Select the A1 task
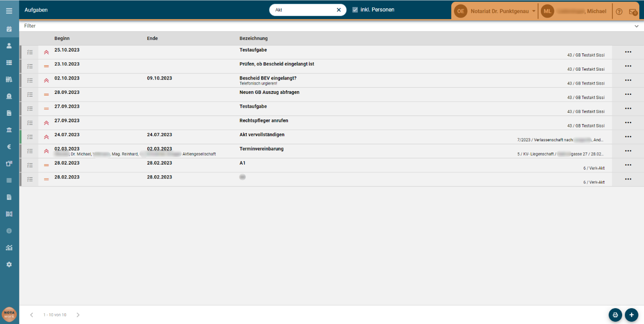Screen dimensions: 644x324 243,163
